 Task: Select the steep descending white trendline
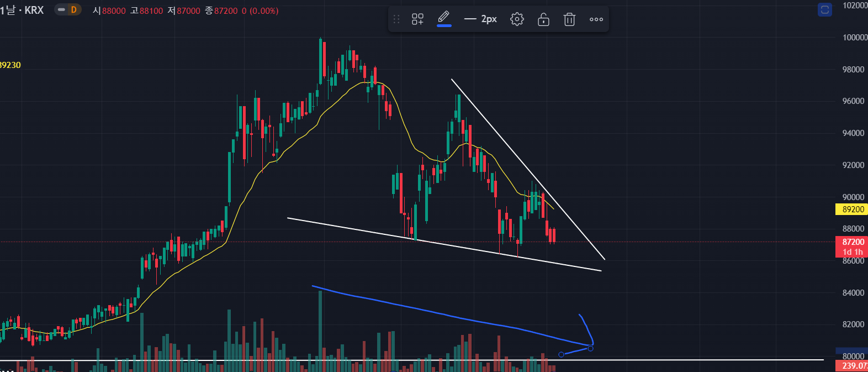click(x=528, y=169)
